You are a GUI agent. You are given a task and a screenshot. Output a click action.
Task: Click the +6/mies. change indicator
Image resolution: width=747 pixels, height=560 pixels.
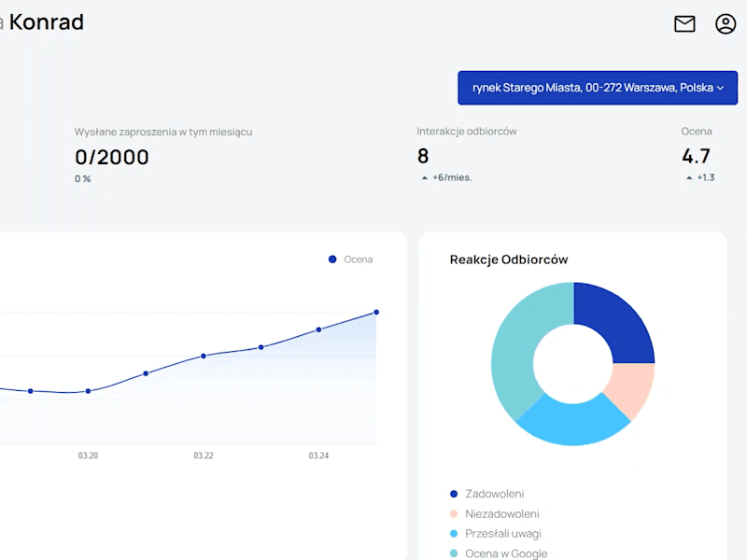pos(447,177)
